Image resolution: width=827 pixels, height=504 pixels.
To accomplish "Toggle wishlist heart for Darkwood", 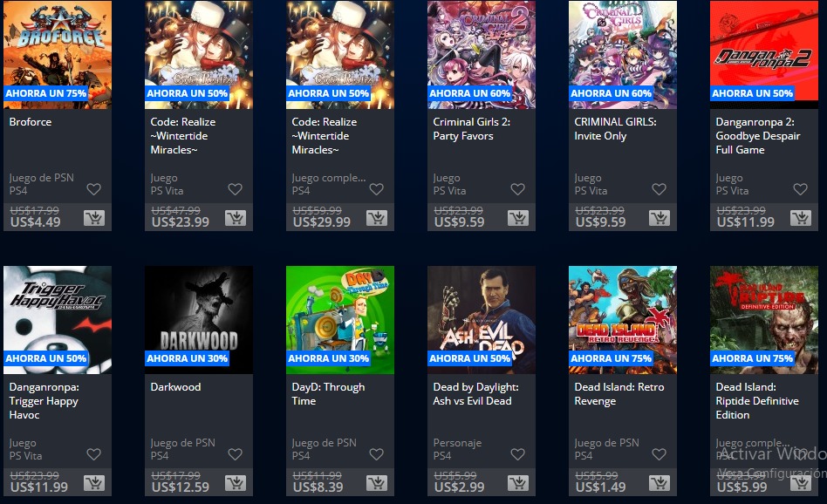I will (x=236, y=454).
